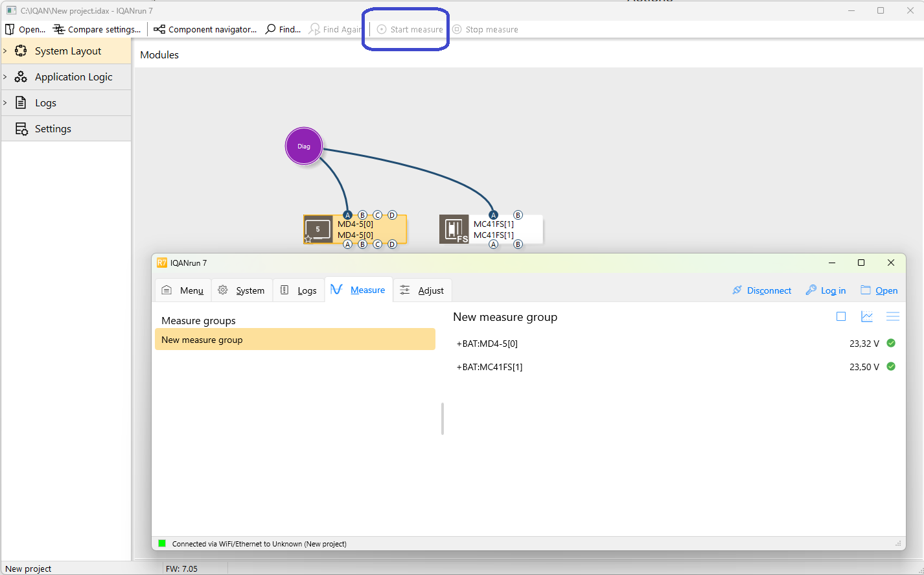Open Settings in the left sidebar
The height and width of the screenshot is (575, 924).
52,128
